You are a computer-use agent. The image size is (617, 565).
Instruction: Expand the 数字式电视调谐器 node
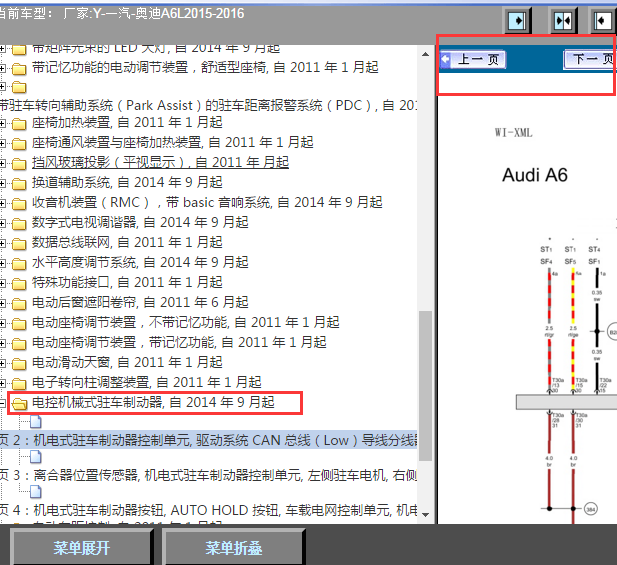point(2,223)
